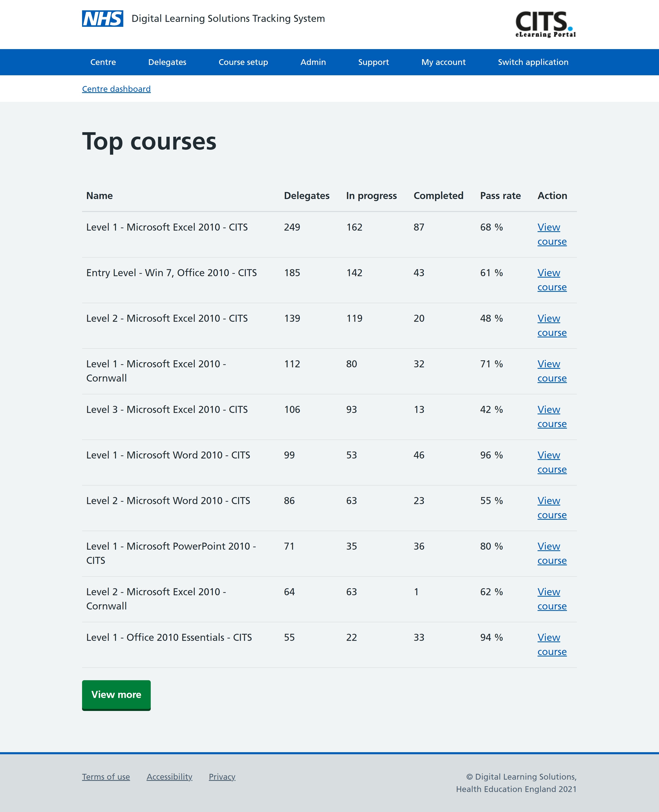Open the Privacy footer link
This screenshot has width=659, height=812.
[222, 777]
